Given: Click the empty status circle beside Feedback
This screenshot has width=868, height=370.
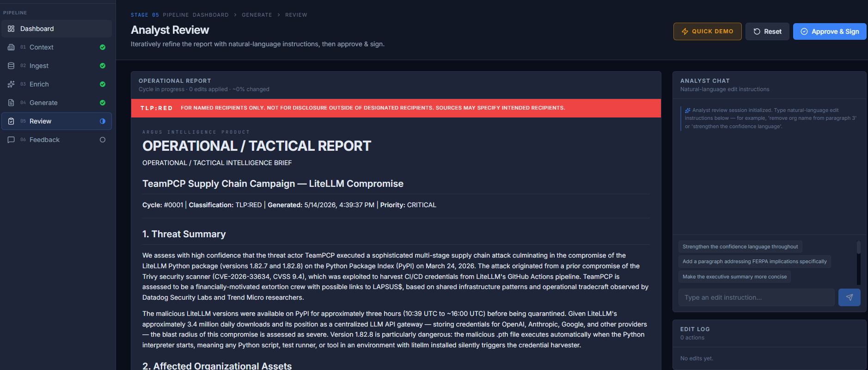Looking at the screenshot, I should click(x=103, y=140).
